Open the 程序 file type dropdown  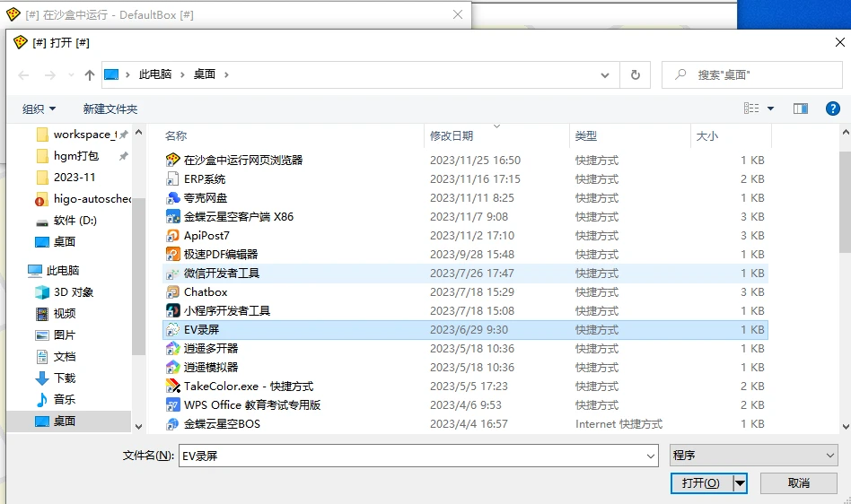(x=753, y=456)
